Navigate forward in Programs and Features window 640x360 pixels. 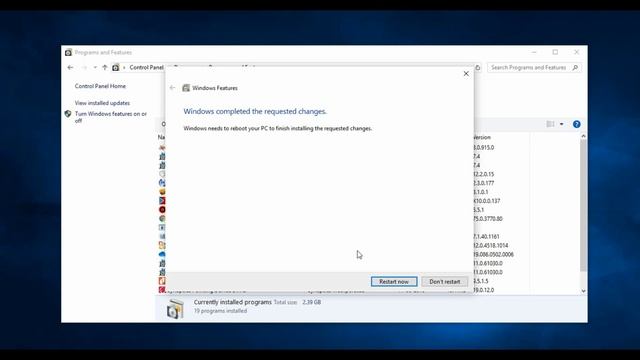pyautogui.click(x=84, y=67)
